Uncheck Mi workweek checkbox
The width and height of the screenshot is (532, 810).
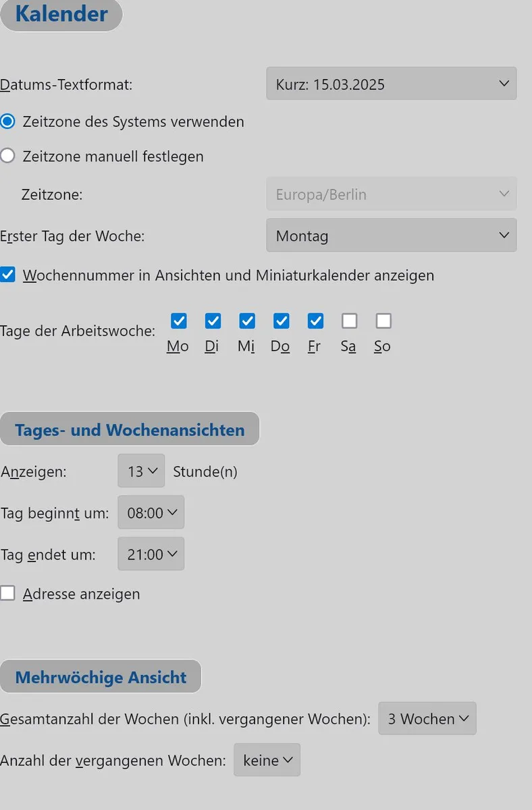coord(247,321)
